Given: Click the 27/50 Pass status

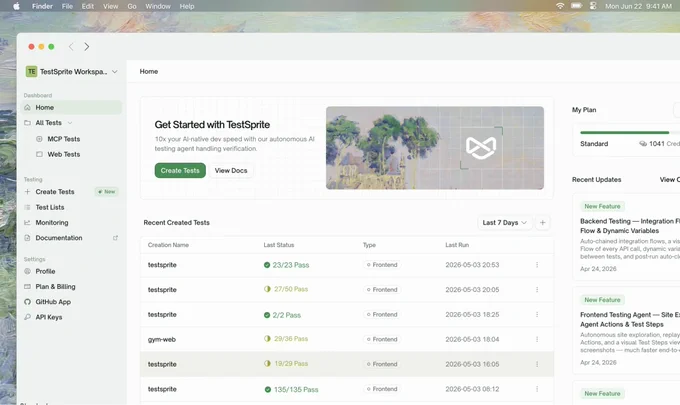Looking at the screenshot, I should pos(286,289).
